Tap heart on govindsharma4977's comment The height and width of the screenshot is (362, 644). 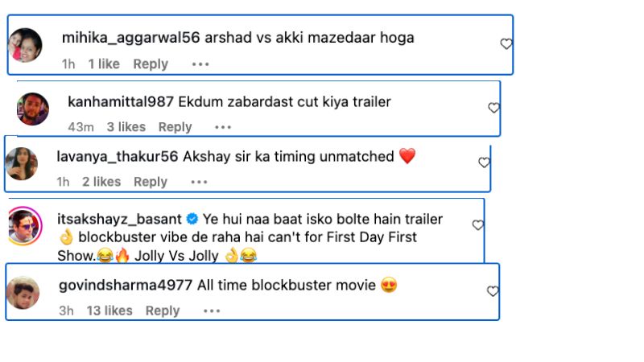[493, 291]
